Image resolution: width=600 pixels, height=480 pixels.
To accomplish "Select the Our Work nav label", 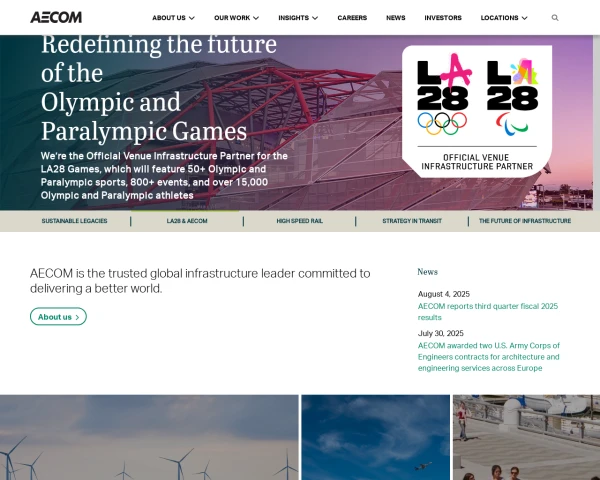I will [232, 18].
